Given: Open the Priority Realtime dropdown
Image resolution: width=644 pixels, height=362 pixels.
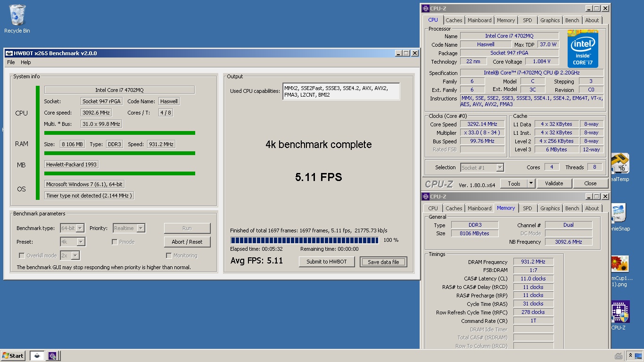Looking at the screenshot, I should point(129,228).
